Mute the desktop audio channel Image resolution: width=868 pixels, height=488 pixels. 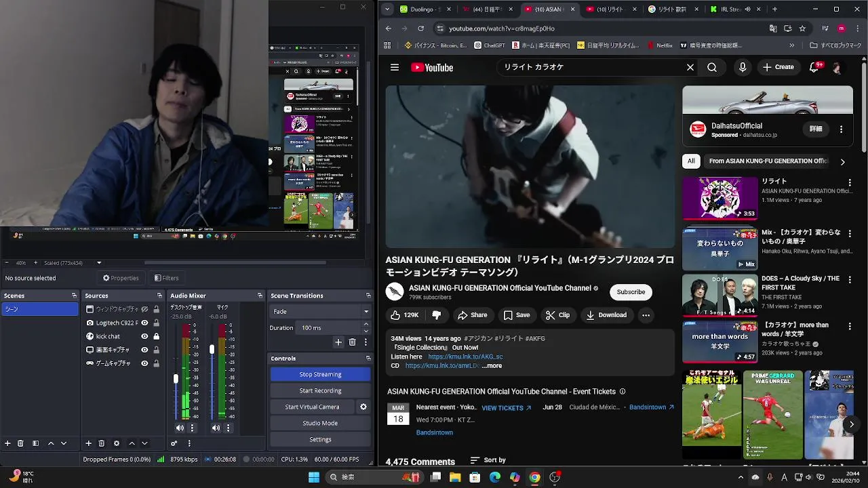(x=180, y=428)
